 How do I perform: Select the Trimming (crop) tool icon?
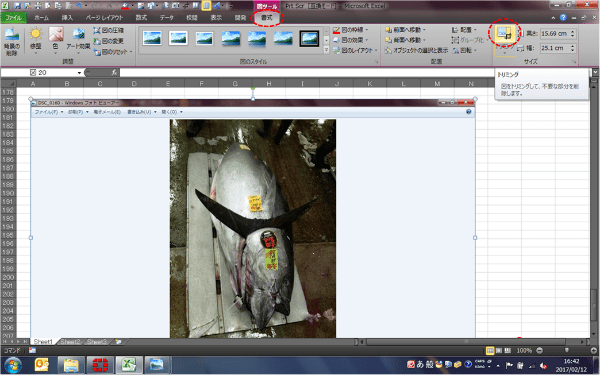coord(504,34)
